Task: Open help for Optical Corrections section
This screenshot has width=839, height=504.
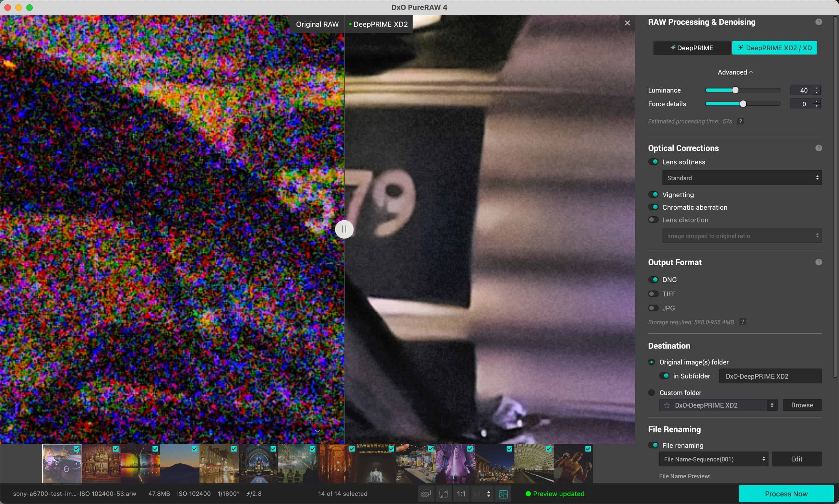Action: (x=818, y=148)
